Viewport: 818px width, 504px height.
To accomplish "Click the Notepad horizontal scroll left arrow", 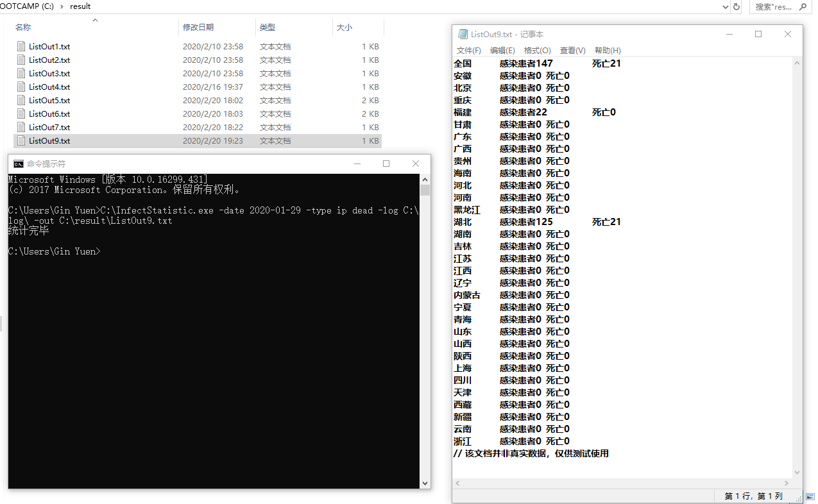I will point(457,483).
